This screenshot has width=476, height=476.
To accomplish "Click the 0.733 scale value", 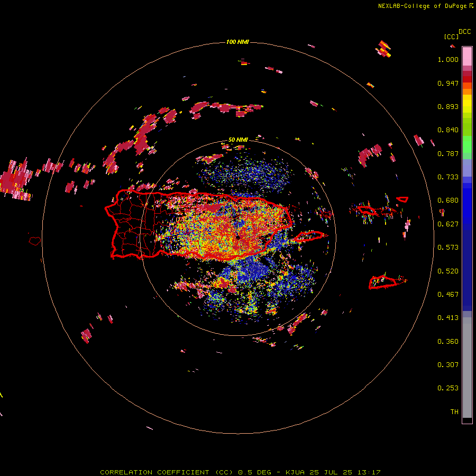I will click(x=448, y=177).
